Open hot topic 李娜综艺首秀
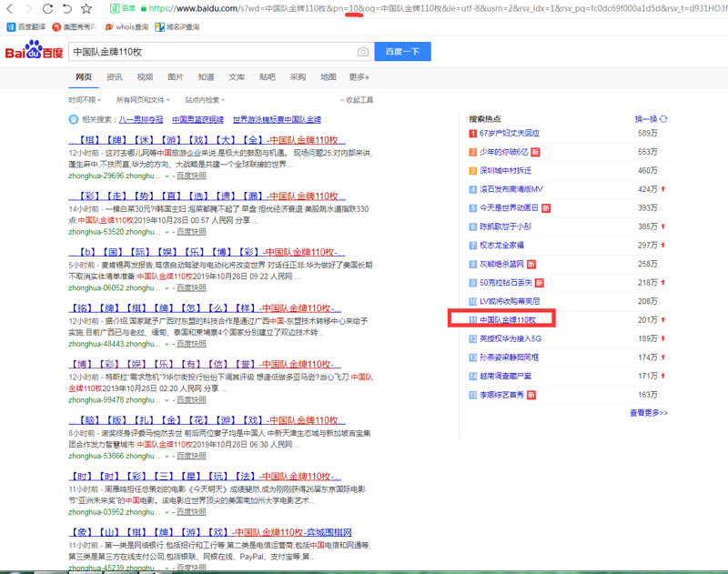728x574 pixels. pos(501,395)
